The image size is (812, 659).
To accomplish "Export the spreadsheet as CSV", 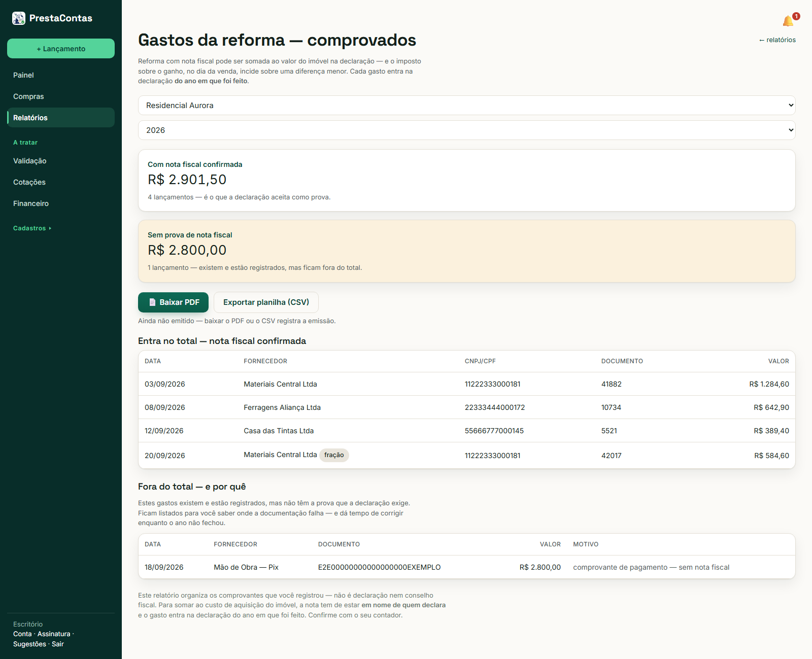I will coord(266,302).
